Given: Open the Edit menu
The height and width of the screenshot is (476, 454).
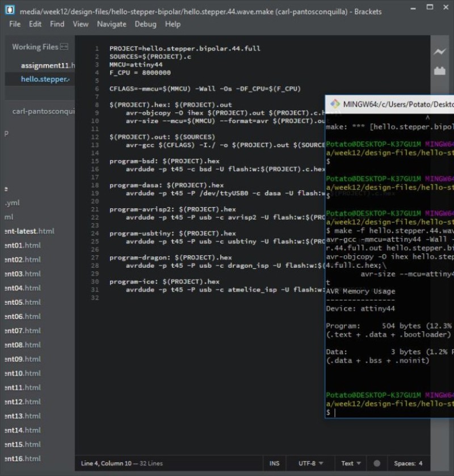Looking at the screenshot, I should [35, 24].
